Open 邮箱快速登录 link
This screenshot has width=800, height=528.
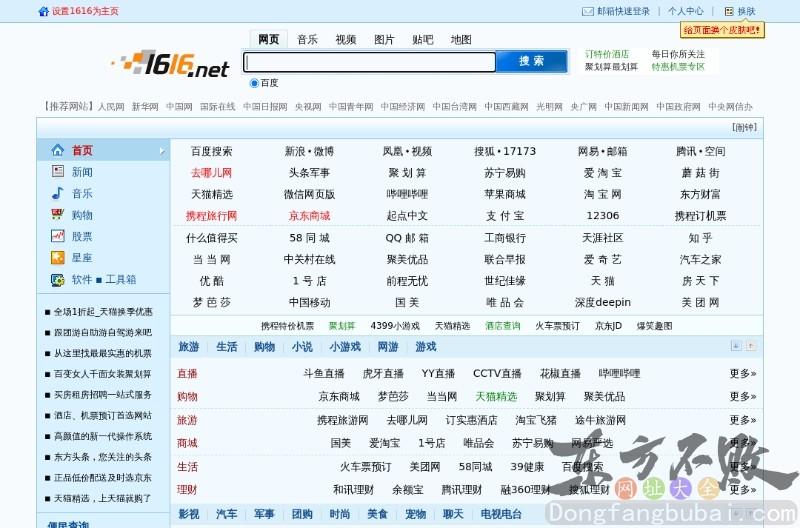coord(623,11)
